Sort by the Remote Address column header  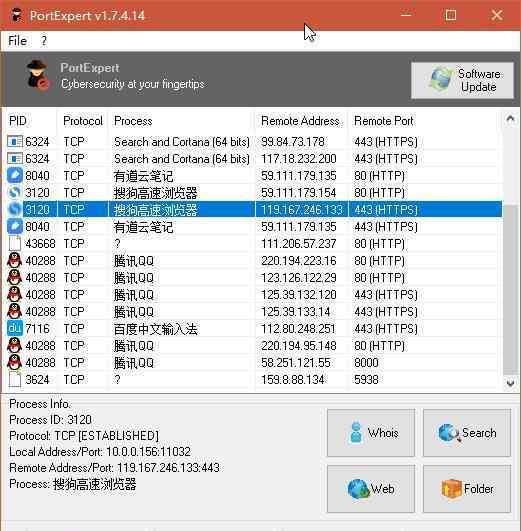pyautogui.click(x=301, y=121)
